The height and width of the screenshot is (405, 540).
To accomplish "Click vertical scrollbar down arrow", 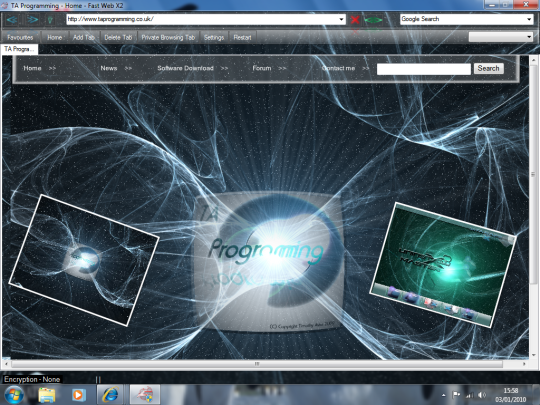I will click(533, 354).
